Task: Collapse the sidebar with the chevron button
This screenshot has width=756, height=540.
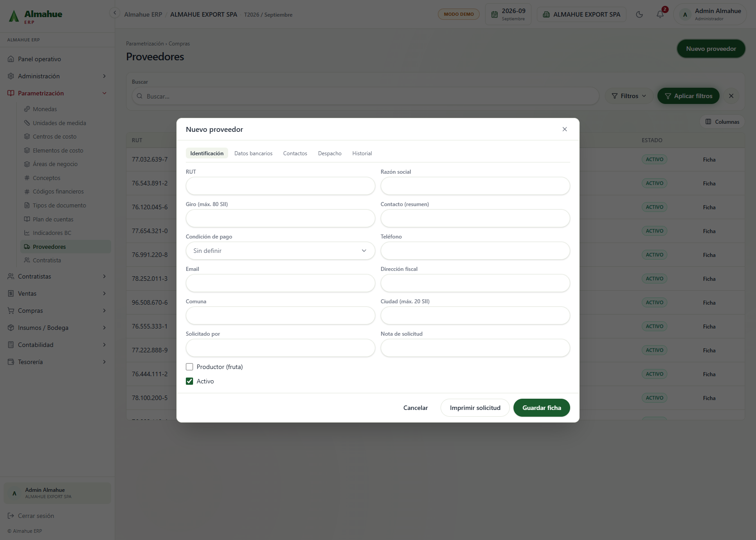Action: click(x=115, y=13)
